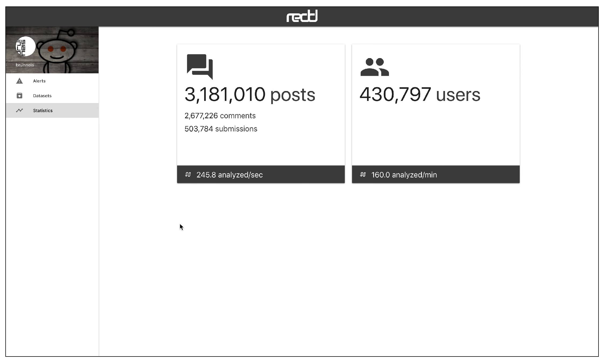This screenshot has height=364, width=606.
Task: Click the rate icon beside 245.8 analyzed/sec
Action: point(188,175)
